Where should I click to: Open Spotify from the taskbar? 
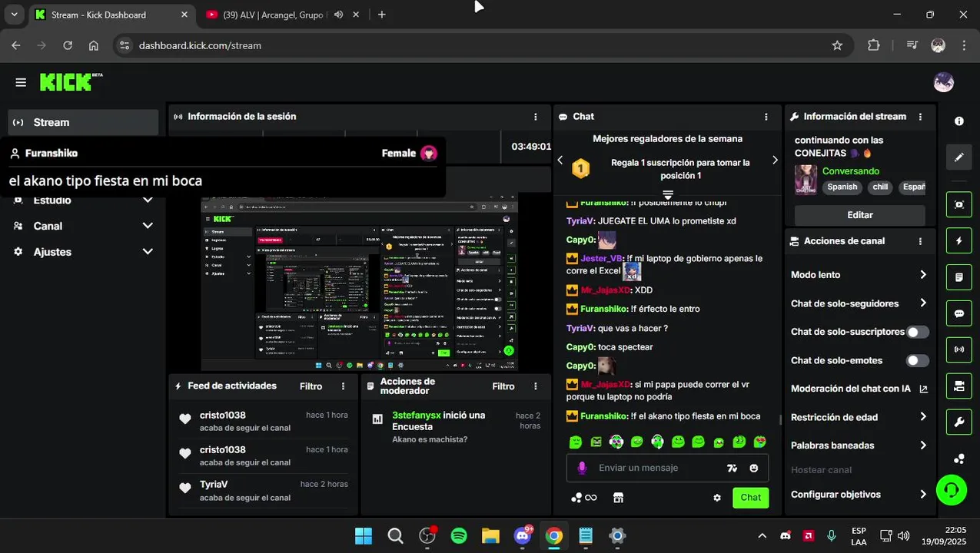coord(459,536)
